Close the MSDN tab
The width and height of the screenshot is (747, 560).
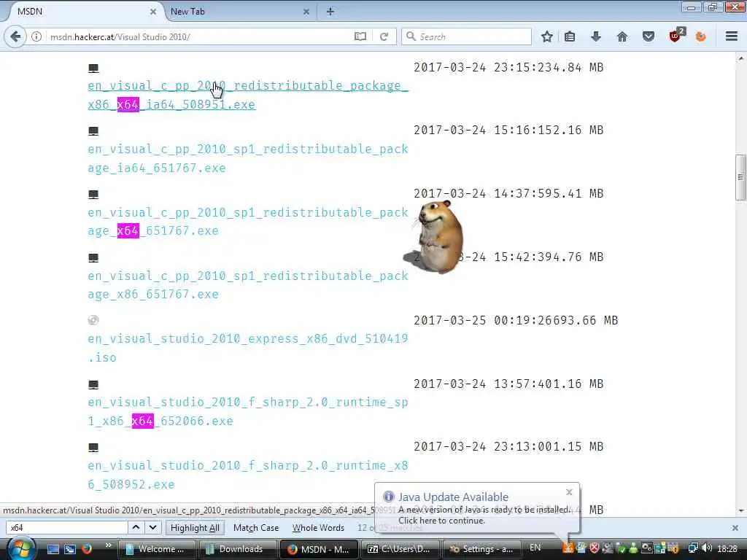coord(153,12)
